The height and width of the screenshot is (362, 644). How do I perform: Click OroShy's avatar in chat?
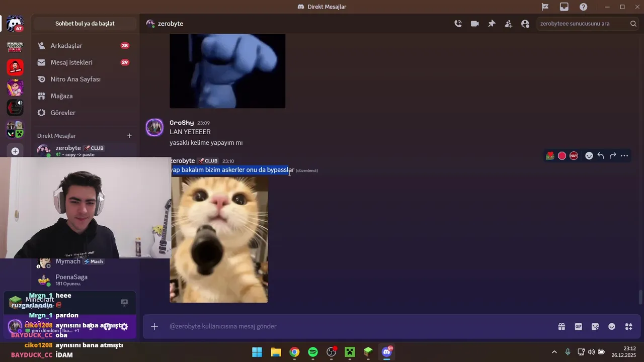(154, 128)
